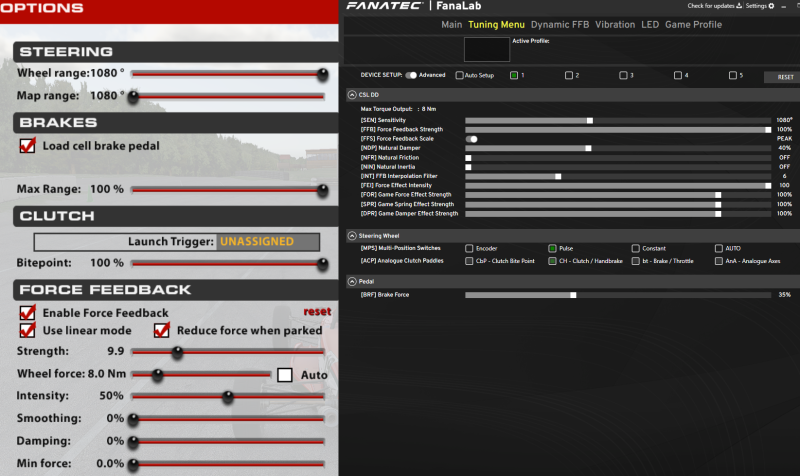Select setup slot 3 checkbox
This screenshot has height=476, width=800.
(623, 75)
